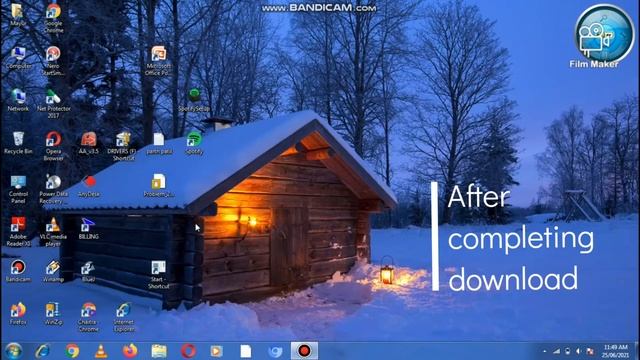Open the Maylor folder on desktop

pos(18,15)
